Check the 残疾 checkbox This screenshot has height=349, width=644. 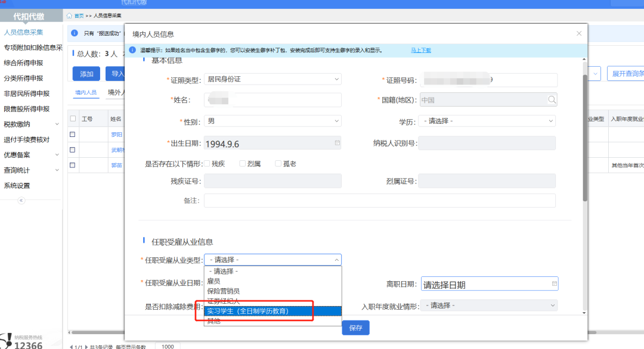pos(207,163)
